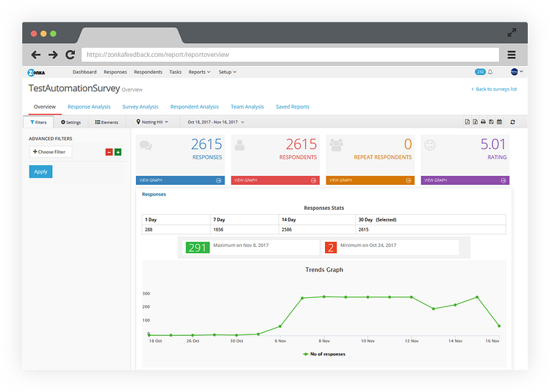This screenshot has height=392, width=550.
Task: Remove filter with red minus button
Action: click(x=109, y=152)
